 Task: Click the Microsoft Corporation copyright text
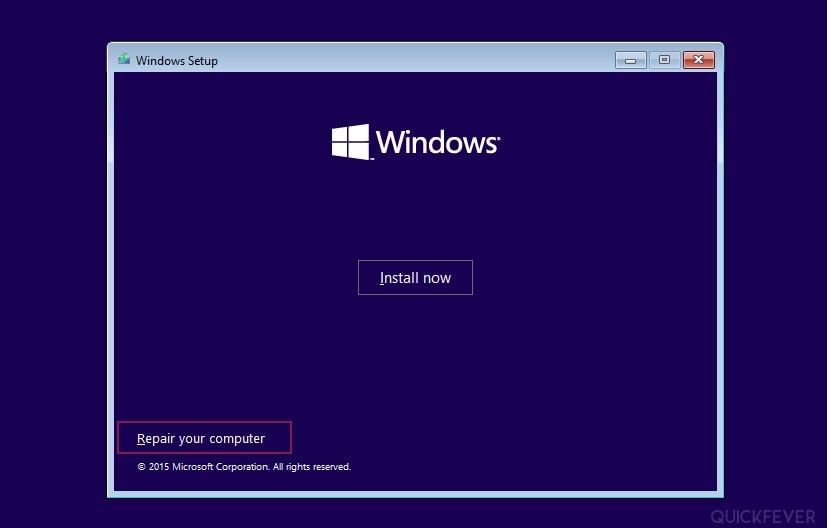244,467
